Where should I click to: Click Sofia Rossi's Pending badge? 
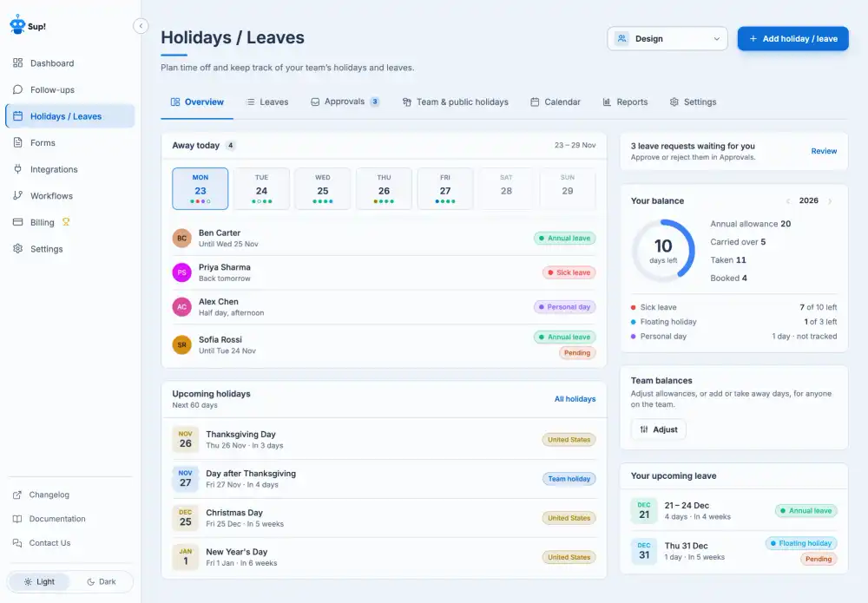tap(577, 352)
